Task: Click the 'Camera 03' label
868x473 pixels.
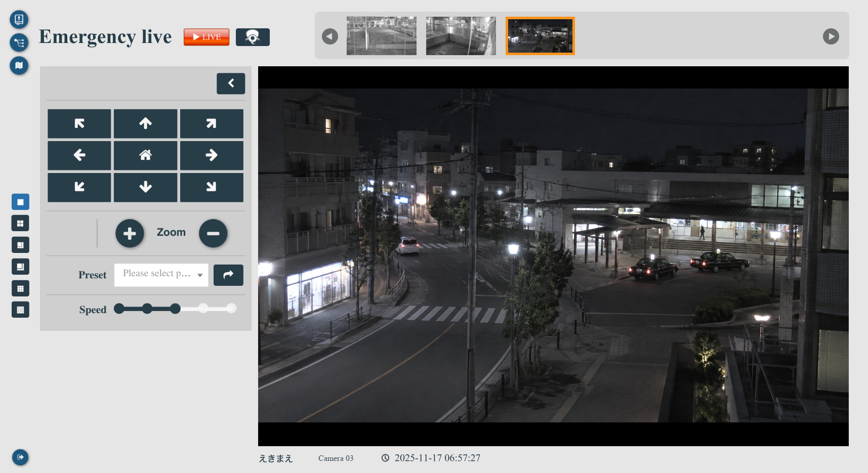Action: click(336, 458)
